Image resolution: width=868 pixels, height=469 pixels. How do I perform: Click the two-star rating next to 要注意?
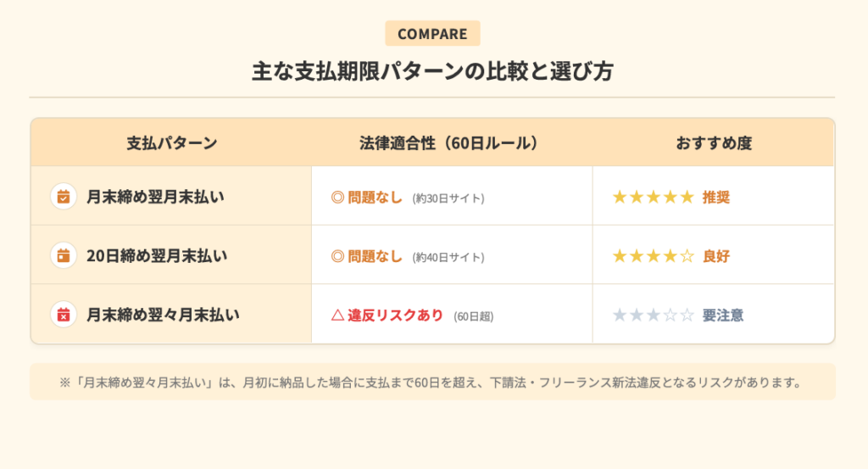click(653, 315)
